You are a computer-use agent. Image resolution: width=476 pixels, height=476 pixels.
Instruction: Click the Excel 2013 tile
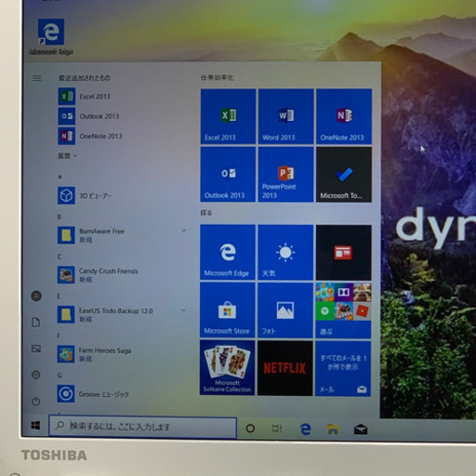pyautogui.click(x=228, y=116)
